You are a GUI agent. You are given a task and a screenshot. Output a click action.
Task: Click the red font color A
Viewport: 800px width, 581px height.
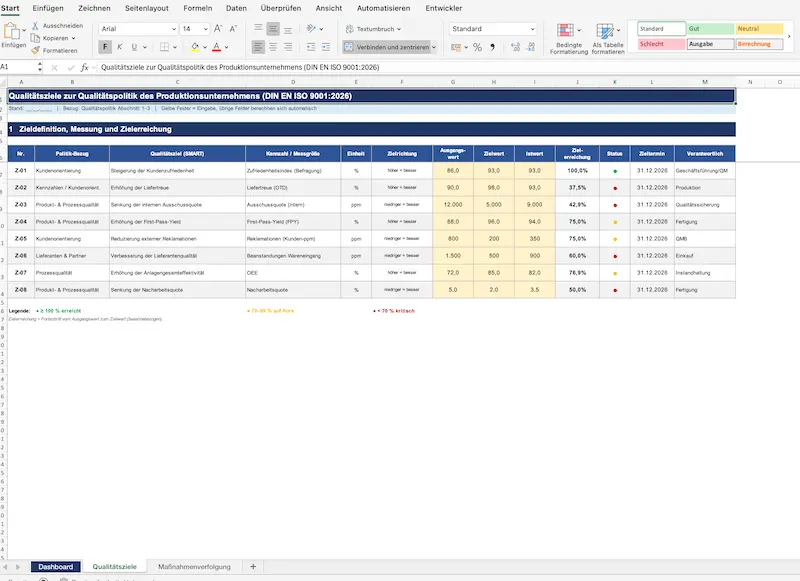tap(216, 47)
